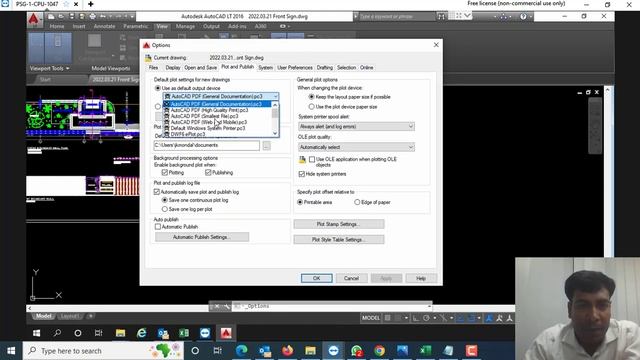Open Task View on the outer taskbar
Screen dimensions: 640x360
218,351
